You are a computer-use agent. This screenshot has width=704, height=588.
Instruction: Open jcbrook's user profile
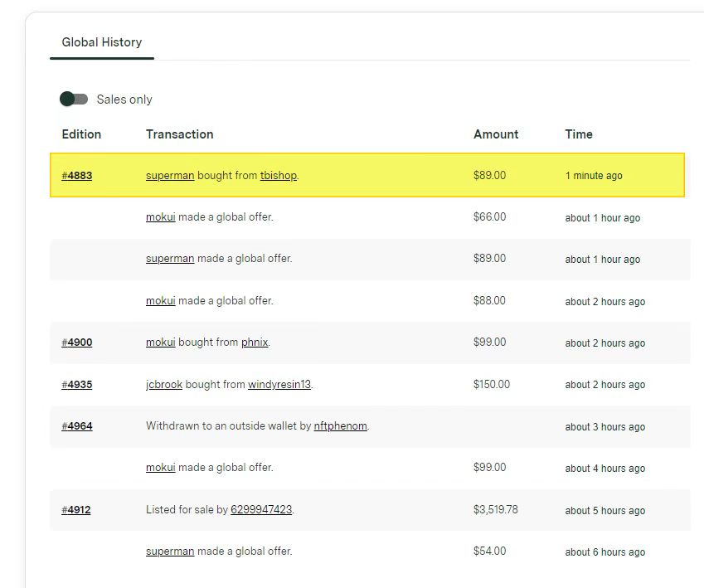164,385
